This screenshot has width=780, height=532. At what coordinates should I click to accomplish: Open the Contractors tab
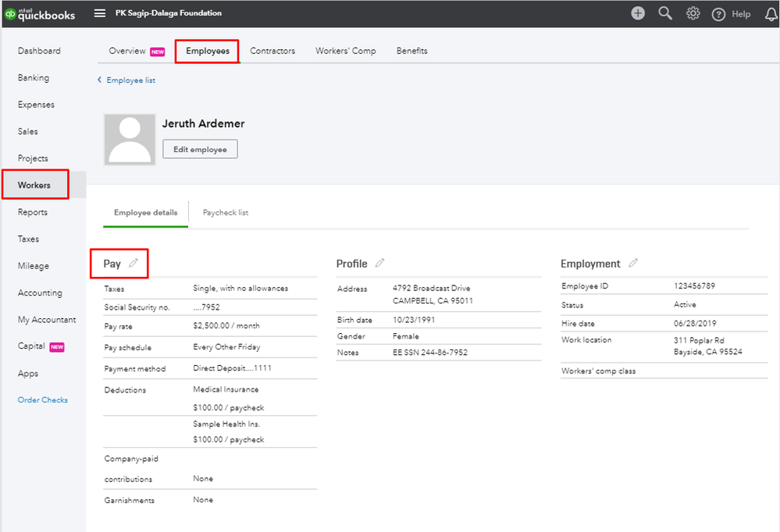[272, 51]
